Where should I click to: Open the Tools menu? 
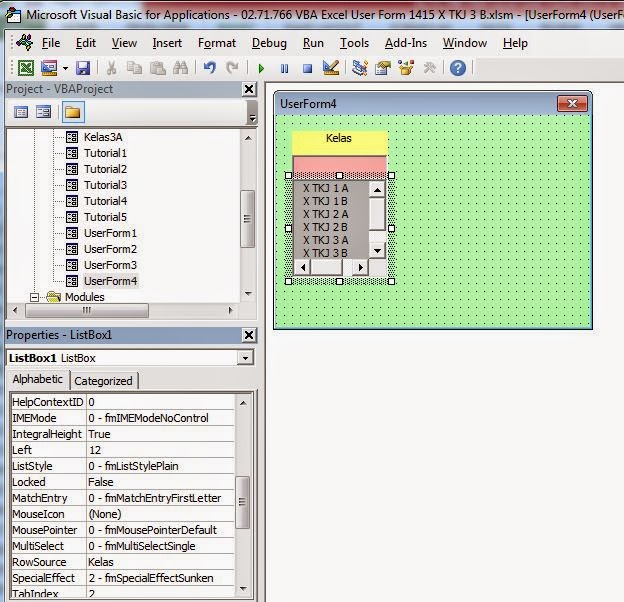tap(354, 43)
